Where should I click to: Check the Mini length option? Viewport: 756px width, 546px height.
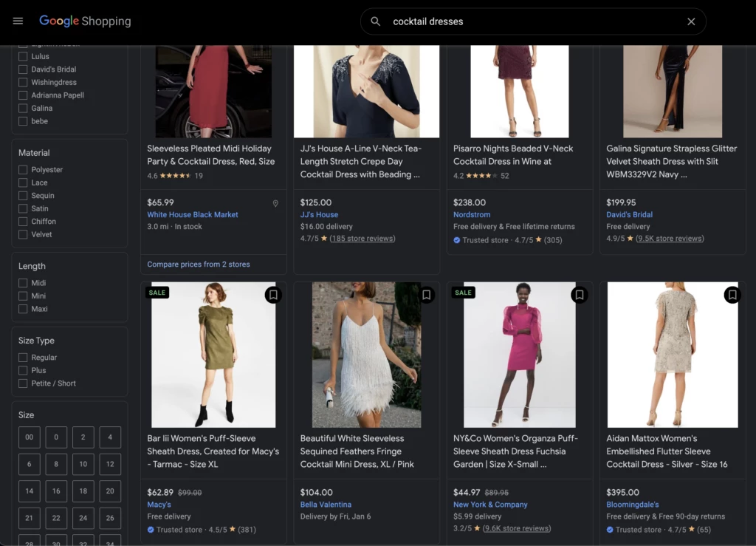pos(23,296)
